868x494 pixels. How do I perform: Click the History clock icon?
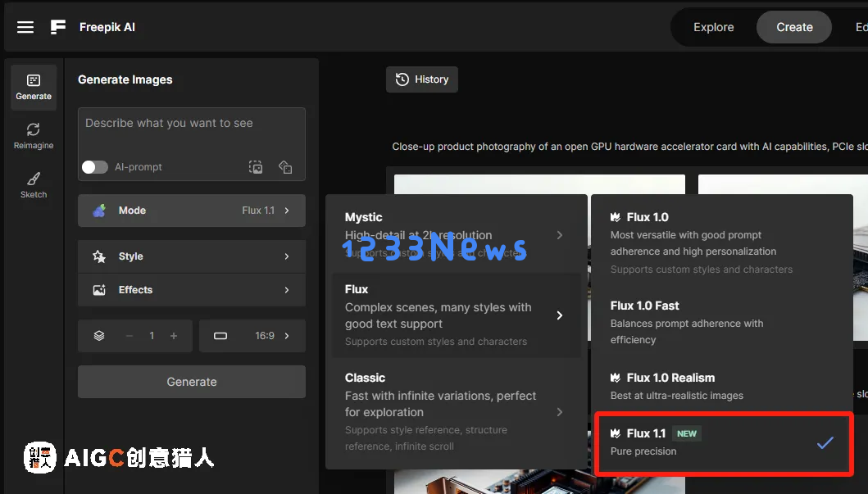[x=402, y=79]
